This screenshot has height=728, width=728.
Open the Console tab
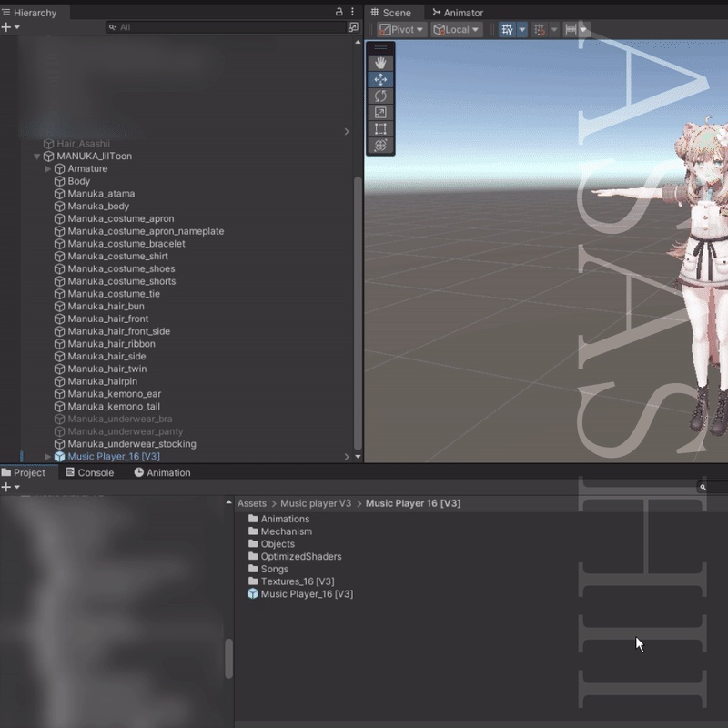pos(90,472)
